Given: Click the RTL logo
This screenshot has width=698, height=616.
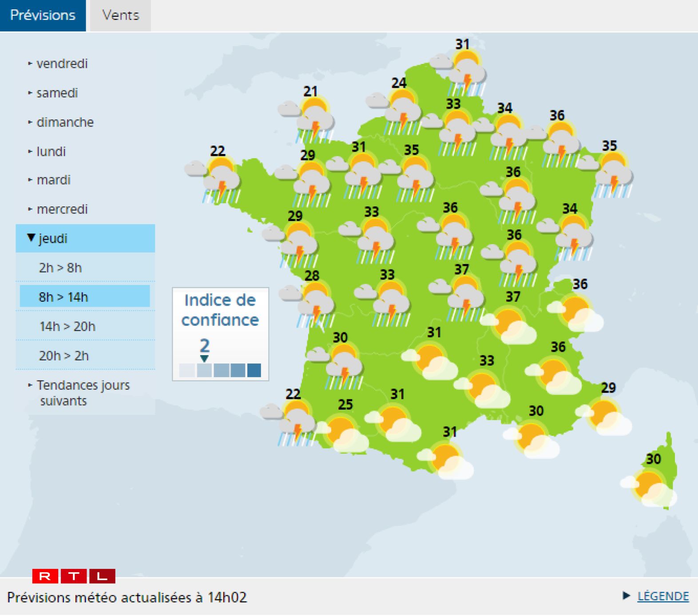Looking at the screenshot, I should 74,576.
